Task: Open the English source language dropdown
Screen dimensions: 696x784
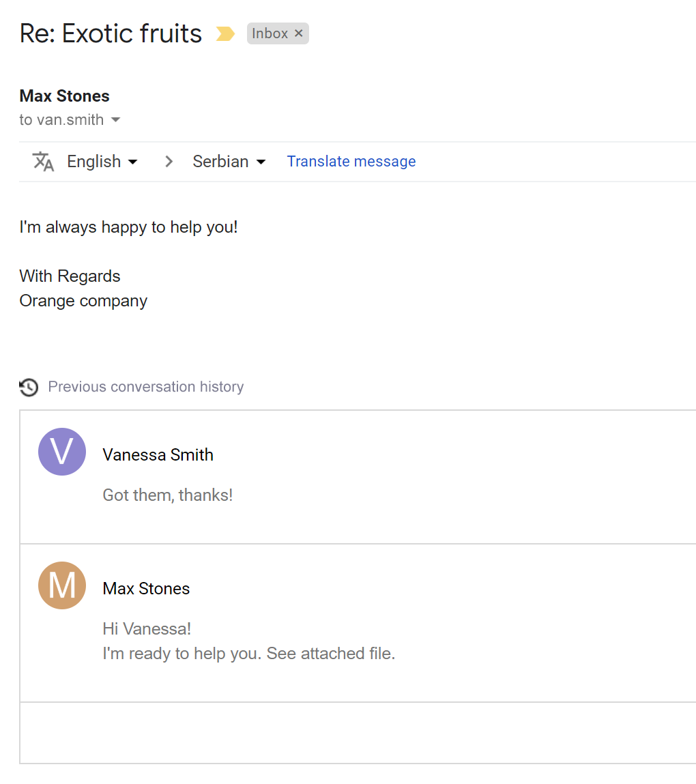Action: (102, 162)
